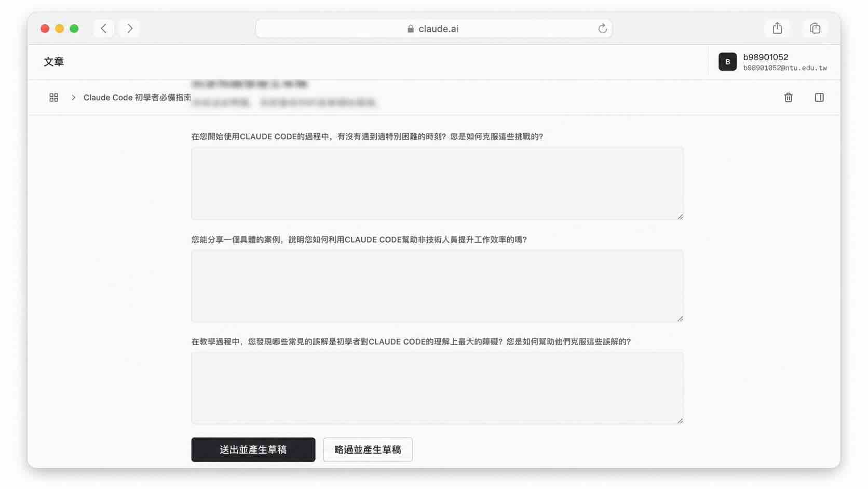Viewport: 868px width, 489px height.
Task: Delete article with trash icon
Action: pos(788,97)
